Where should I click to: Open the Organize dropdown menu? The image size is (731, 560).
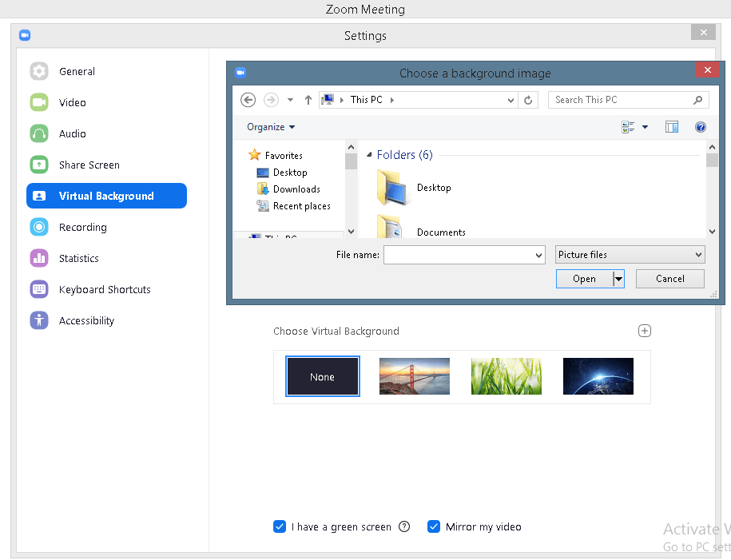(x=271, y=127)
